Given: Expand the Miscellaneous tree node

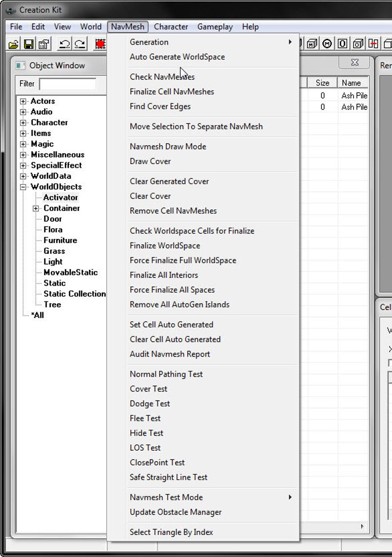Looking at the screenshot, I should (23, 155).
